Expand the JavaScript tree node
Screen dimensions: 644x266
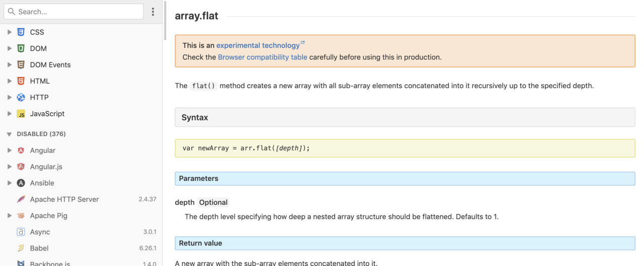tap(9, 114)
